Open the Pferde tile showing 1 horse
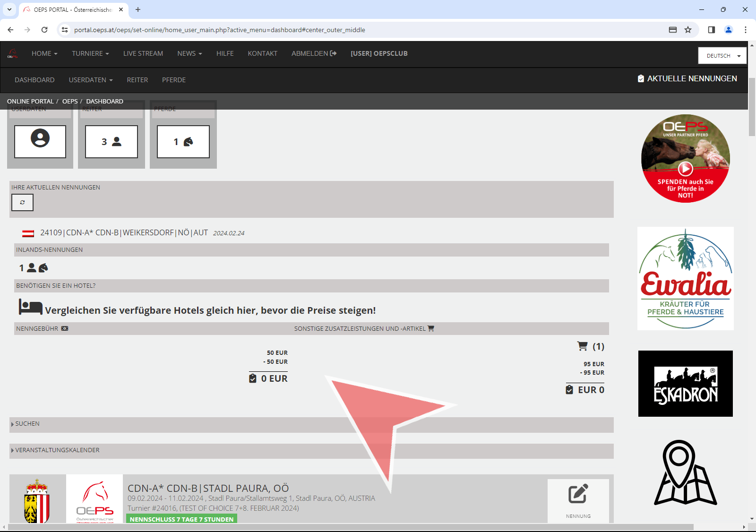This screenshot has width=756, height=532. (x=183, y=141)
